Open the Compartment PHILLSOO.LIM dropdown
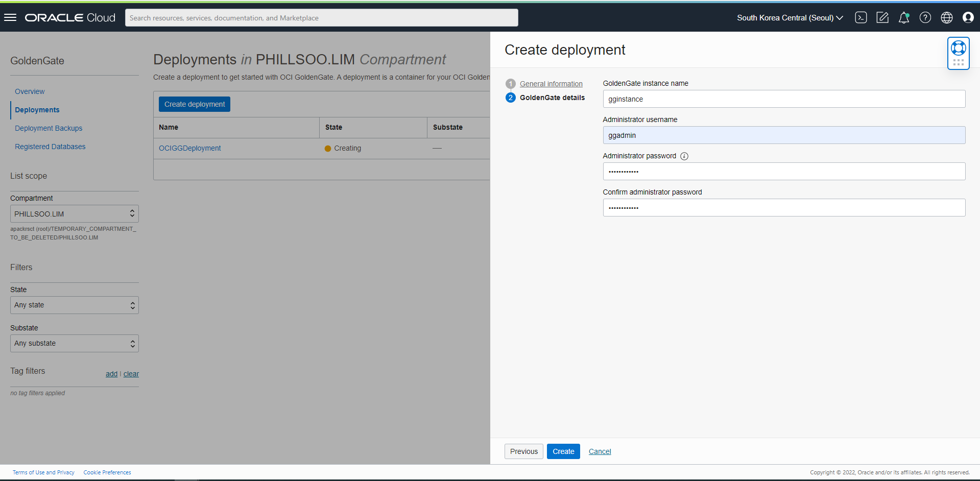Screen dimensions: 980x481 click(75, 214)
